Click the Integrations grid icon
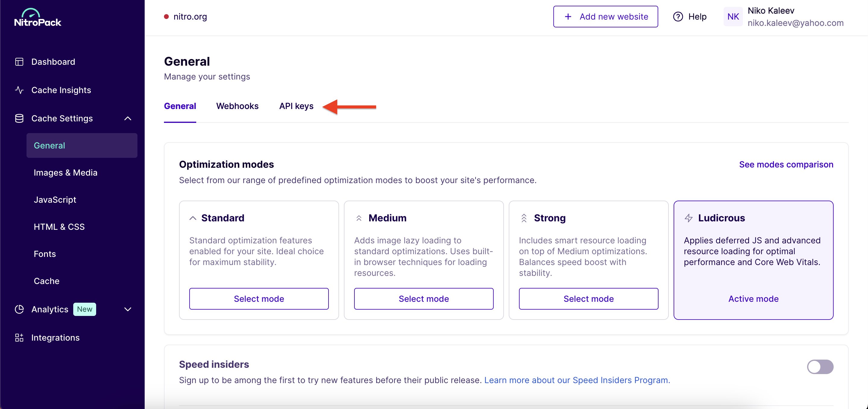 (19, 338)
